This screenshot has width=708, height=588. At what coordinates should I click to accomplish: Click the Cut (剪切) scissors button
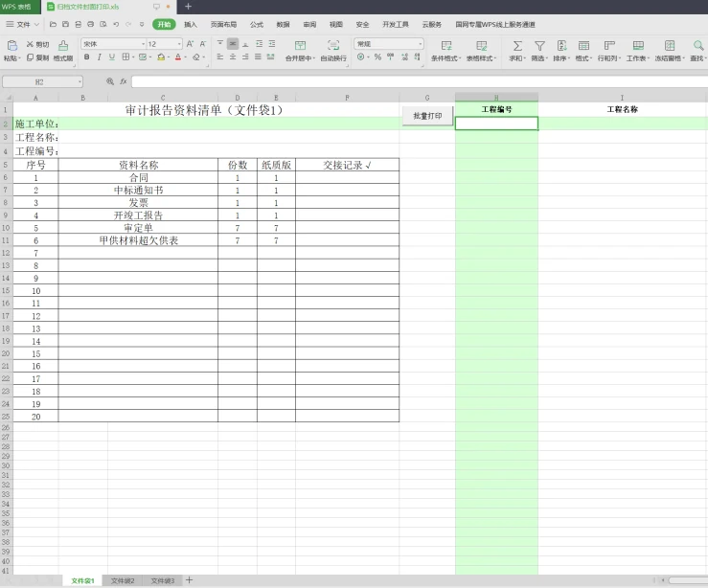(x=37, y=44)
